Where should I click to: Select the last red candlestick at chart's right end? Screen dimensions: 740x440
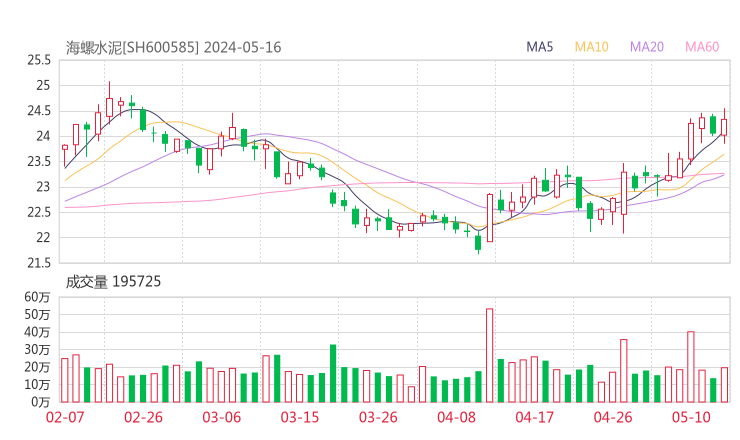[x=724, y=127]
